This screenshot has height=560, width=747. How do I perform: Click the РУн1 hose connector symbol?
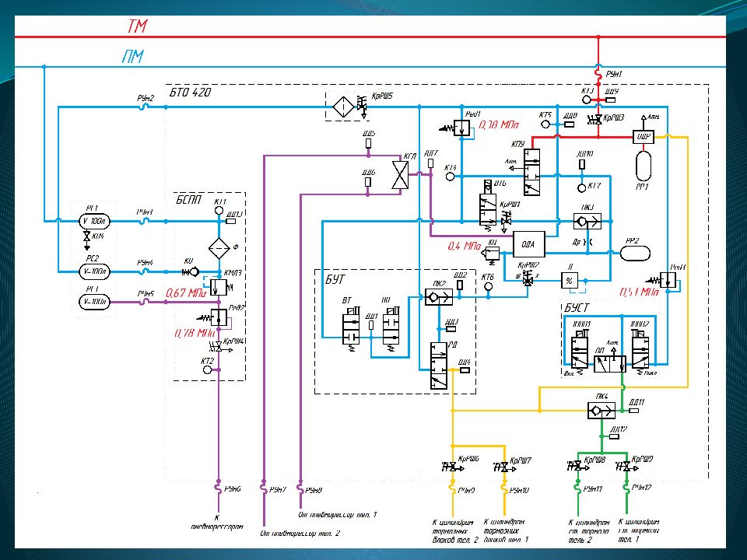(598, 73)
